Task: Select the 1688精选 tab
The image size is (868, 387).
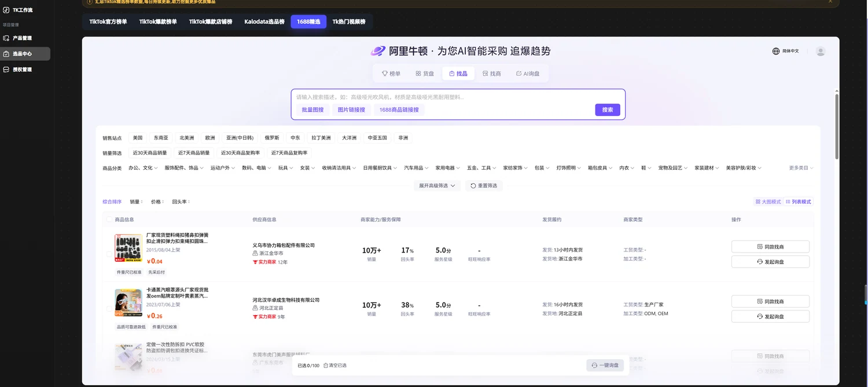Action: click(x=308, y=21)
